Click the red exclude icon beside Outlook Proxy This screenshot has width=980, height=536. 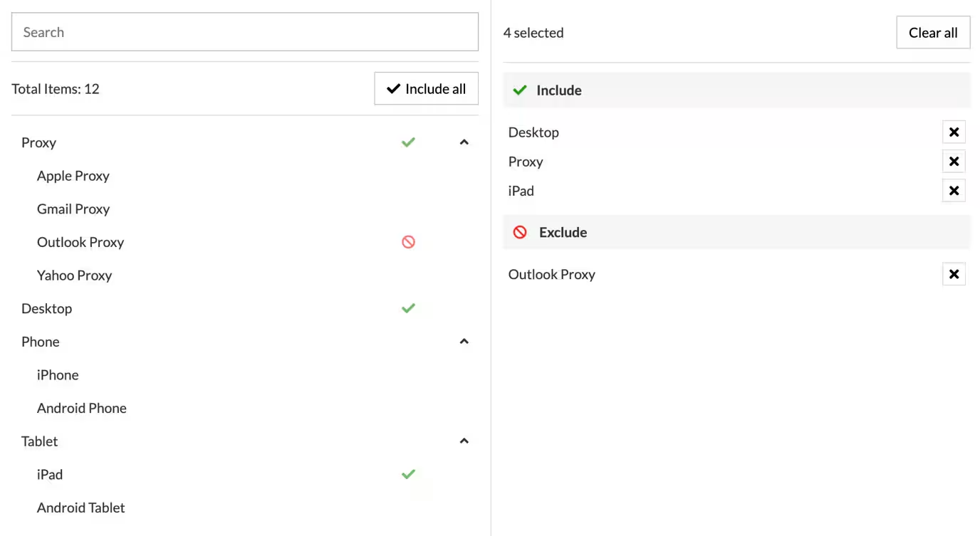coord(408,242)
